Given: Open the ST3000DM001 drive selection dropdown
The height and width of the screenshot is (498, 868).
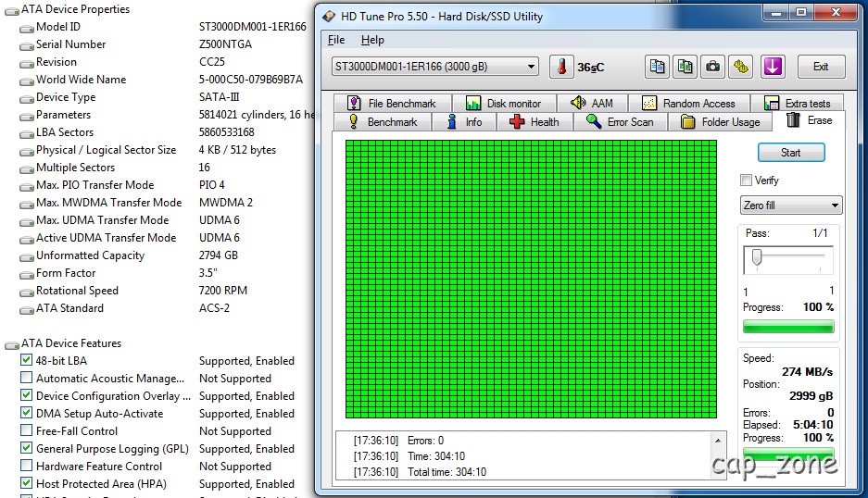Looking at the screenshot, I should point(435,67).
